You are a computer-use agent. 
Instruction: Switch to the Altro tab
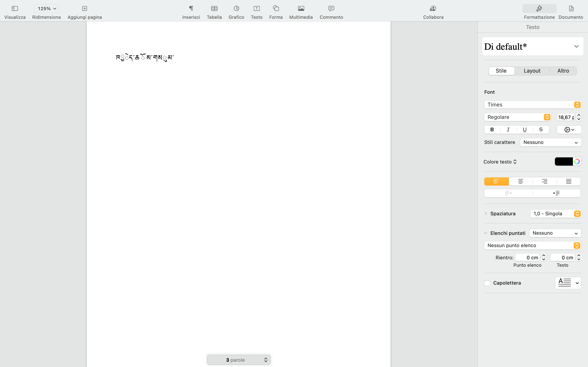pos(563,71)
